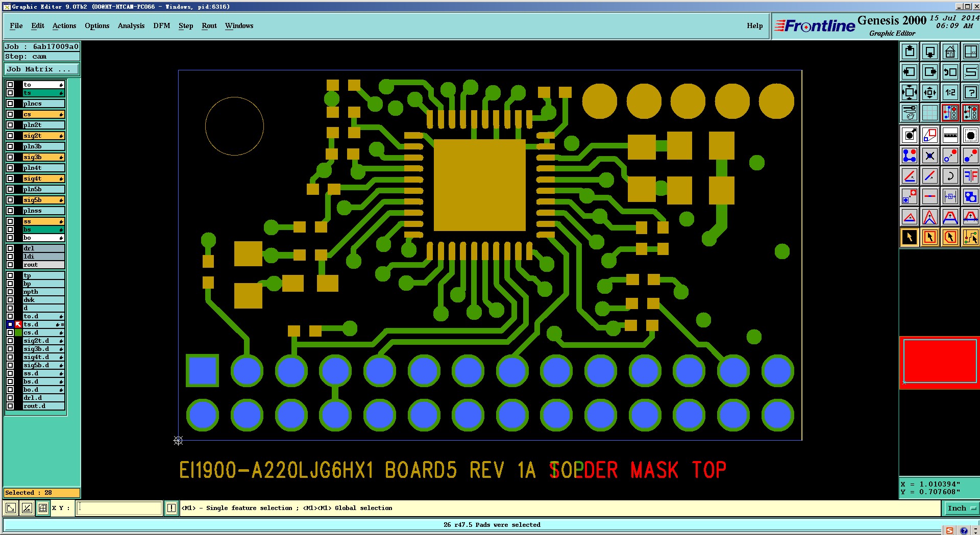Open the File menu

click(16, 26)
